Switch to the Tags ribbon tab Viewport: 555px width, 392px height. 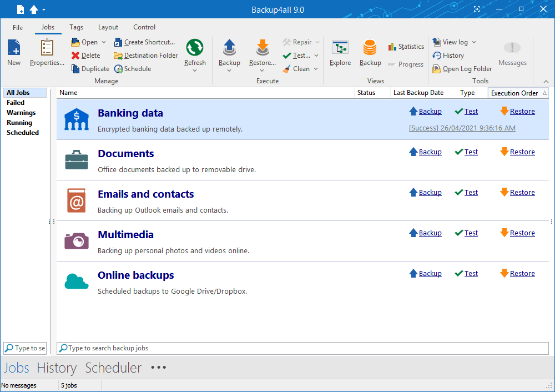[x=76, y=27]
